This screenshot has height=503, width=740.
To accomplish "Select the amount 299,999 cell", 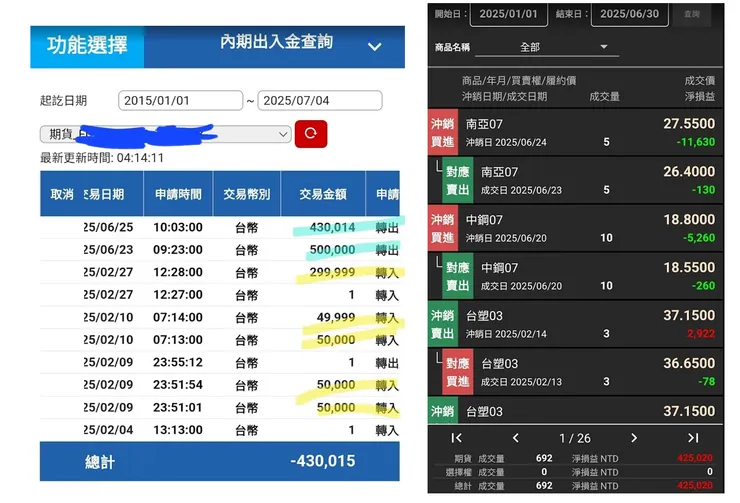I will pos(332,272).
